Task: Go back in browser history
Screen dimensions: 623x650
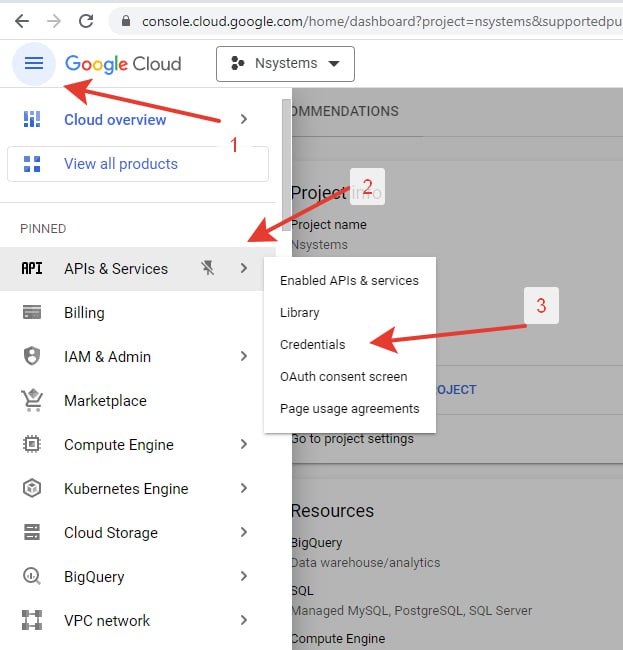Action: (x=22, y=21)
